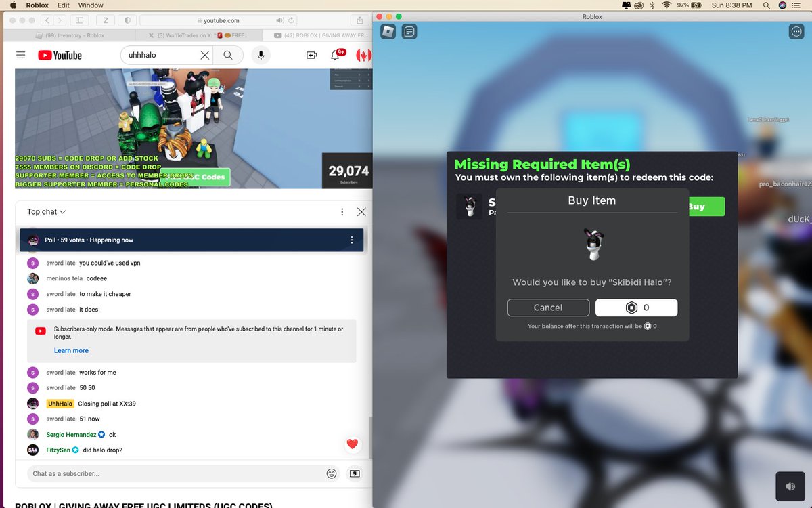Click meninos tela chat username
The image size is (812, 508).
pos(64,278)
